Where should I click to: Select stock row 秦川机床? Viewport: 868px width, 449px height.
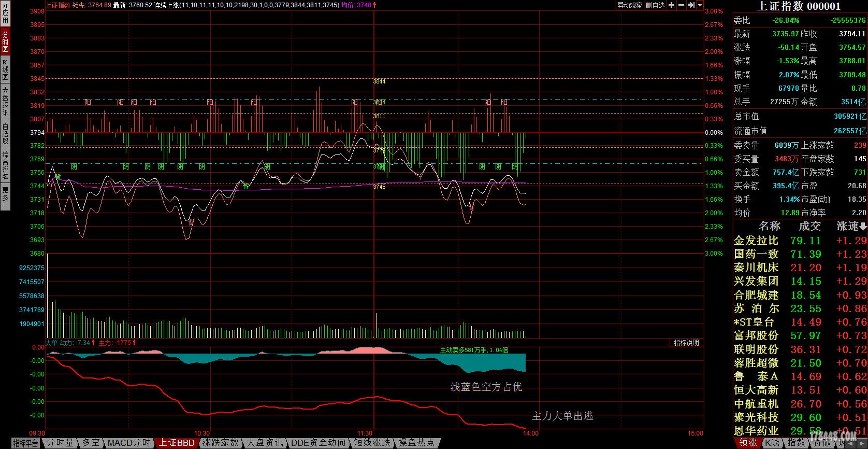800,268
